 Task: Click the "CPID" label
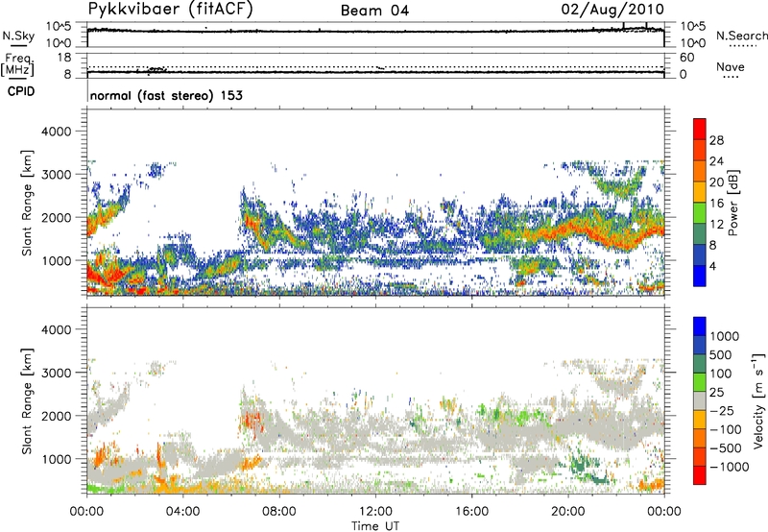[x=21, y=91]
